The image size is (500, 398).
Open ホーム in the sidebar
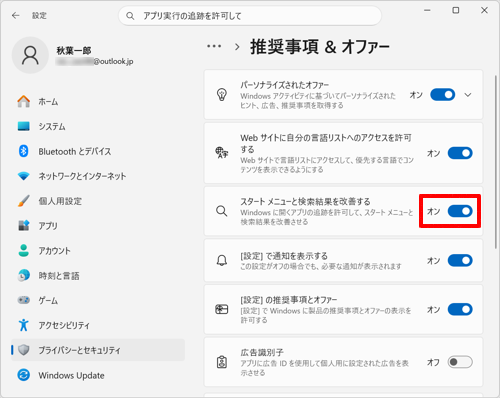click(x=98, y=101)
